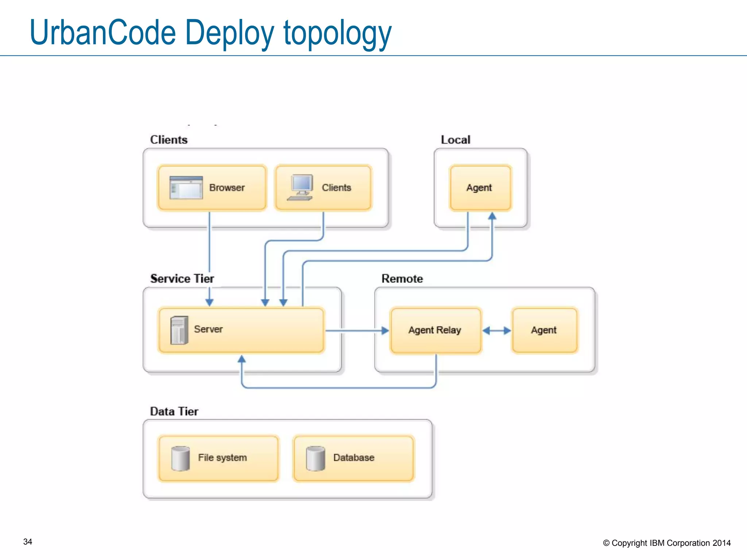Click the Data Tier heading
Viewport: 747px width, 560px height.
point(174,411)
